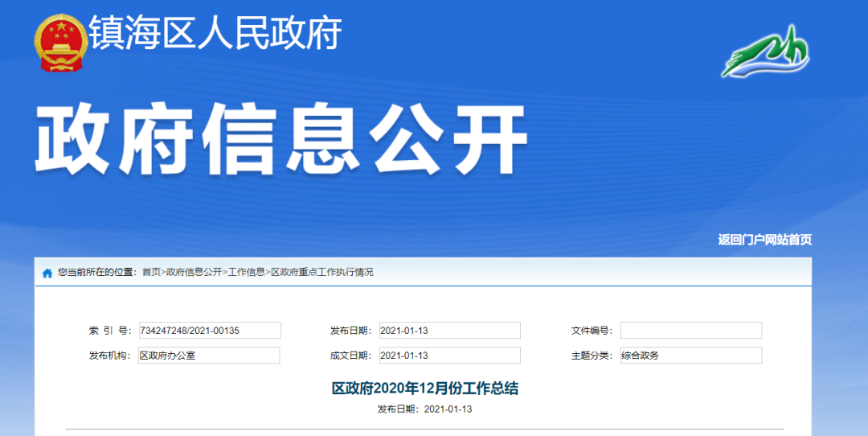Open 首页 in the breadcrumb
Screen dimensions: 868x436
point(151,273)
